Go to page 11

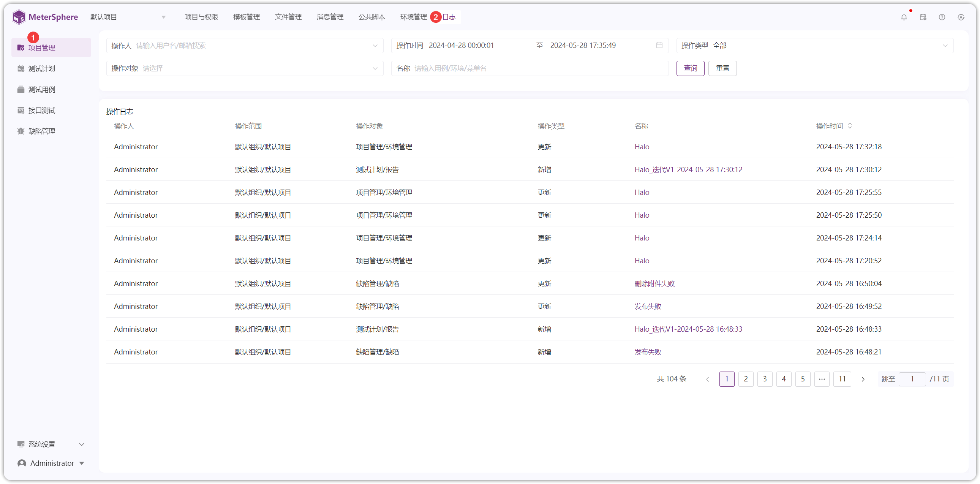coord(842,379)
